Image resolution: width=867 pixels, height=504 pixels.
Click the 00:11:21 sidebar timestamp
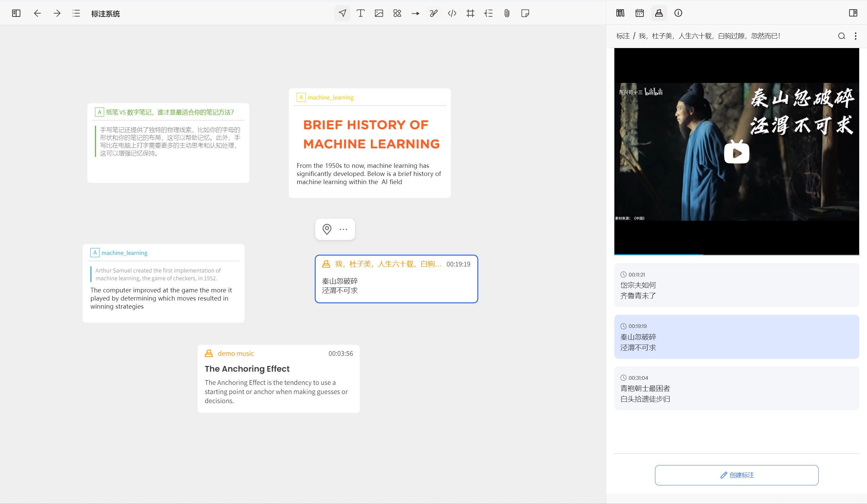pyautogui.click(x=636, y=275)
